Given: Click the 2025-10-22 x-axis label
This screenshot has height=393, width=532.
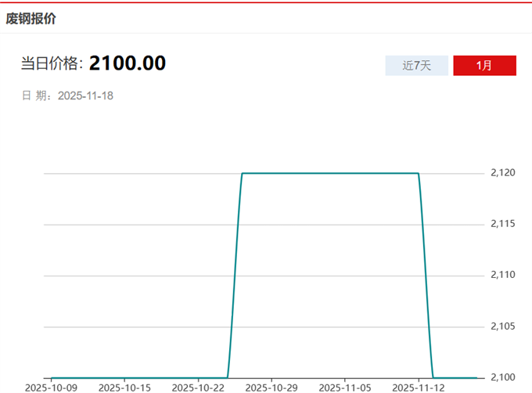Looking at the screenshot, I should point(197,387).
